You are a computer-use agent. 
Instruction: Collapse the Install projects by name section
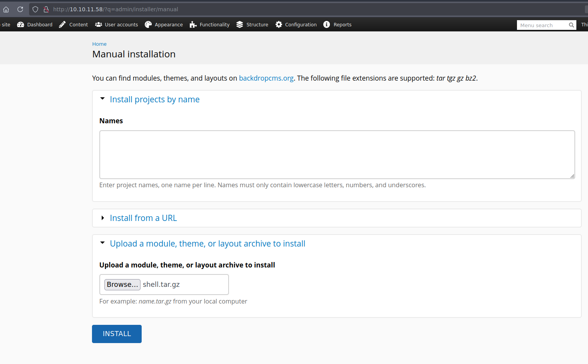click(154, 100)
